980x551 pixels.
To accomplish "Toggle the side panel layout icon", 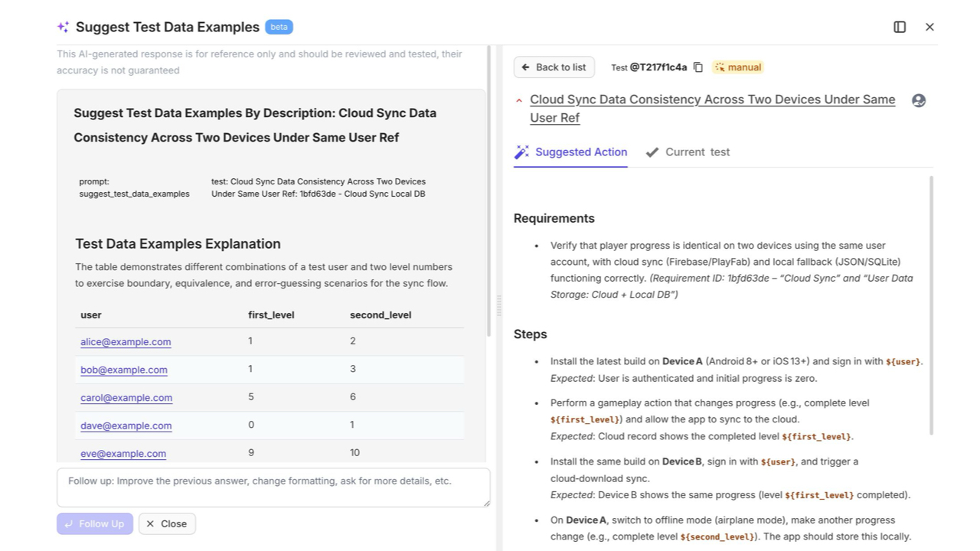I will tap(900, 27).
